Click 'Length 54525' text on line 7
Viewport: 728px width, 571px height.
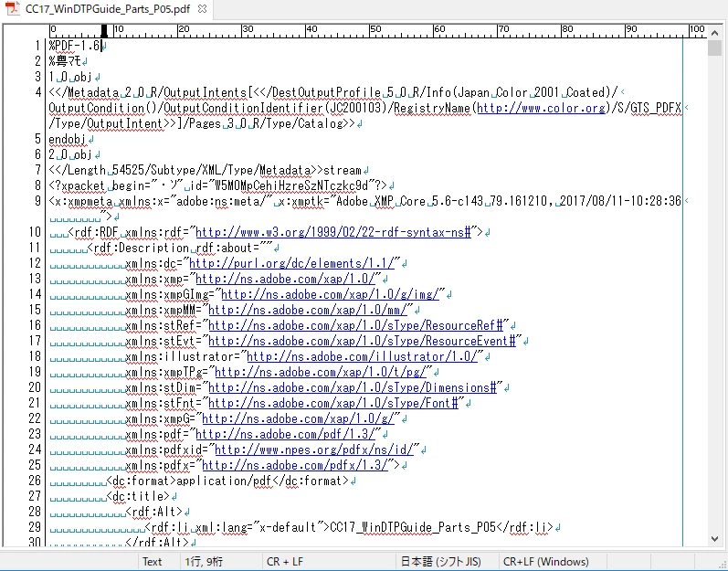tap(106, 170)
